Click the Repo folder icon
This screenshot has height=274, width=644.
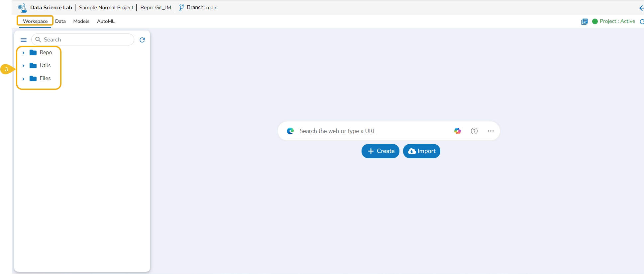(x=33, y=52)
